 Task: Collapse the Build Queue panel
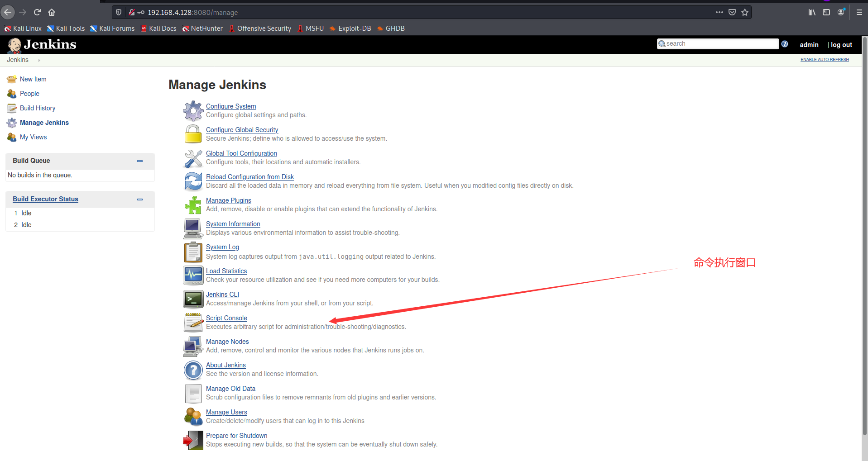140,161
